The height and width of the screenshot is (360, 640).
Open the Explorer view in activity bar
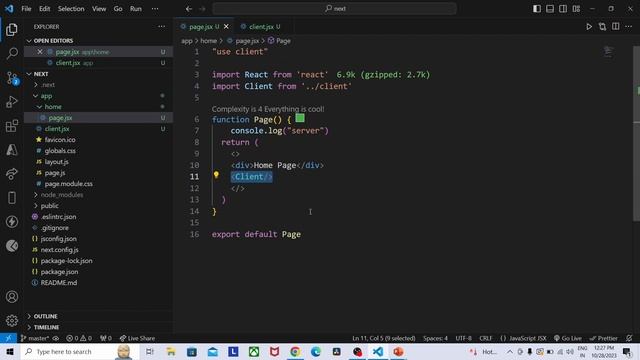12,30
